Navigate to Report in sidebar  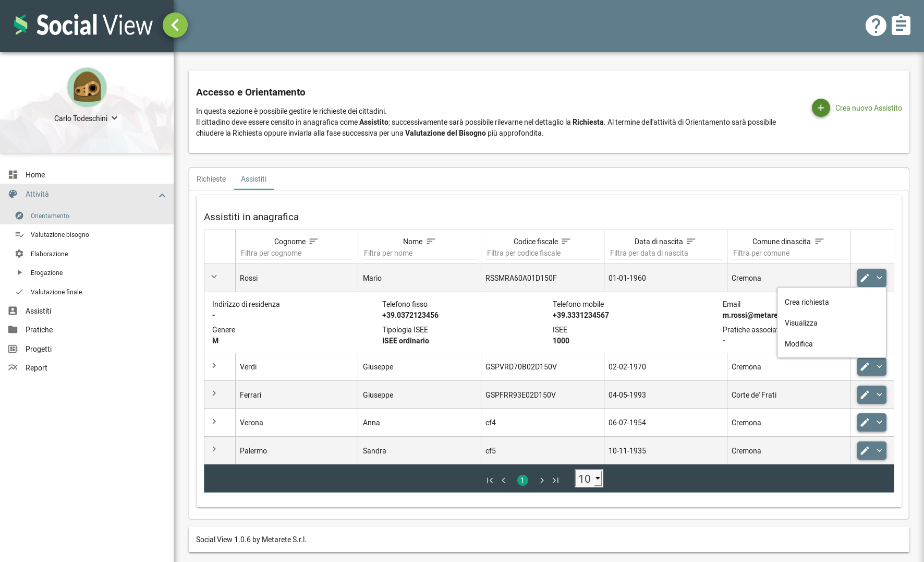click(x=36, y=368)
